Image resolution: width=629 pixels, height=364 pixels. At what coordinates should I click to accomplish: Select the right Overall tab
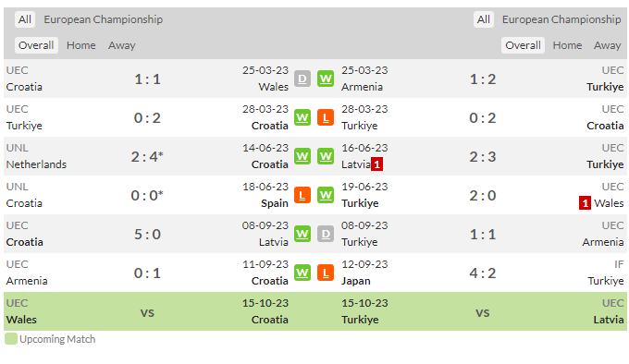tap(523, 45)
